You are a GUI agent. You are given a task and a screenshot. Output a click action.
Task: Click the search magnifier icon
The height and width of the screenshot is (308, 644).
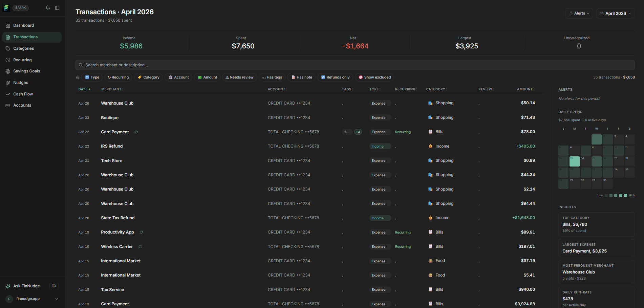[x=81, y=65]
